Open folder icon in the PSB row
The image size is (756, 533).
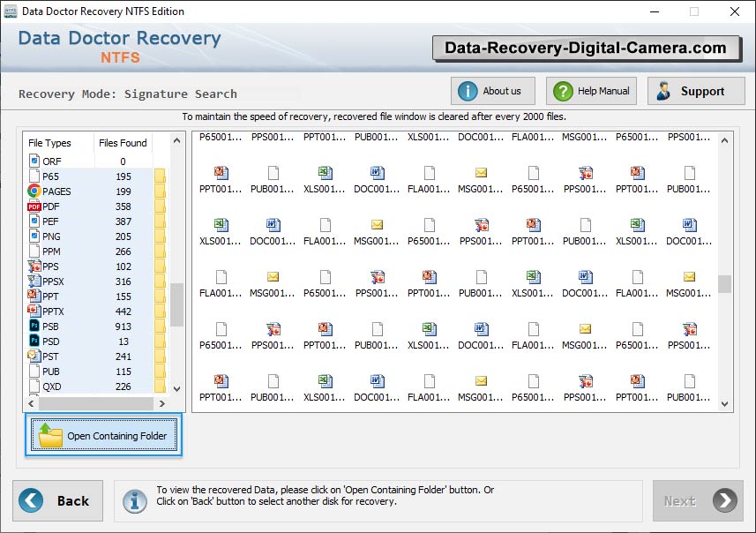[x=160, y=327]
